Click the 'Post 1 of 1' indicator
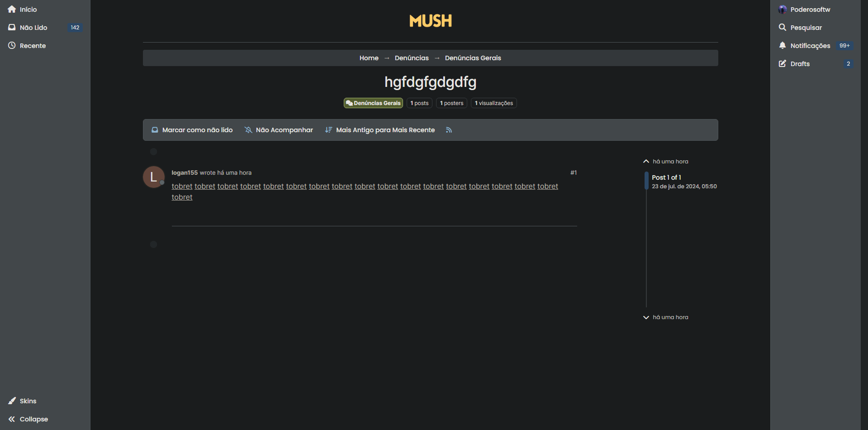Screen dimensions: 868x430 [666, 177]
